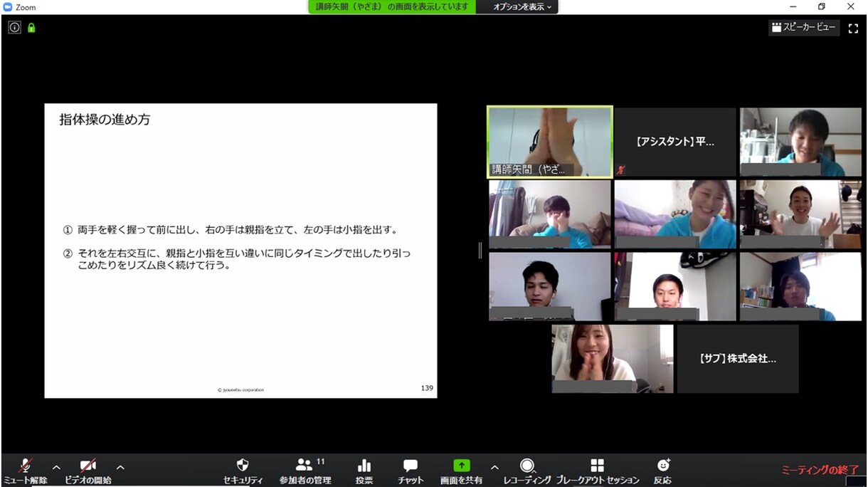Open 参加者の管理 participants panel
The image size is (868, 487).
click(305, 471)
